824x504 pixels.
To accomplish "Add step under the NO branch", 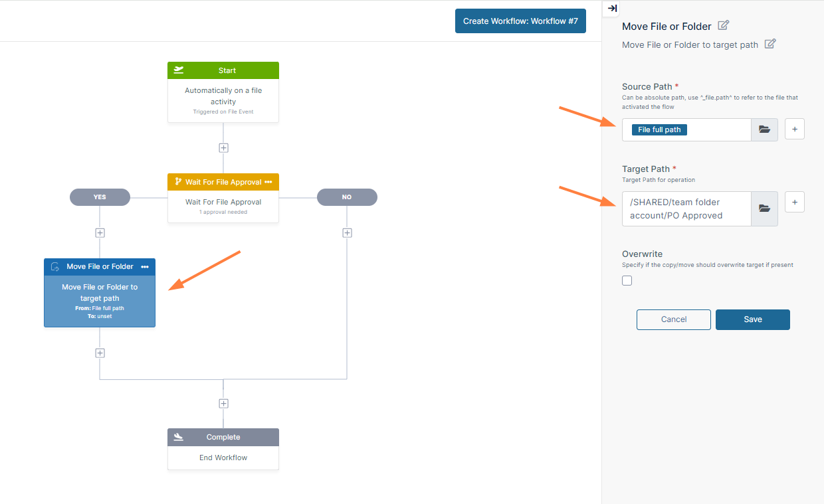I will 347,233.
